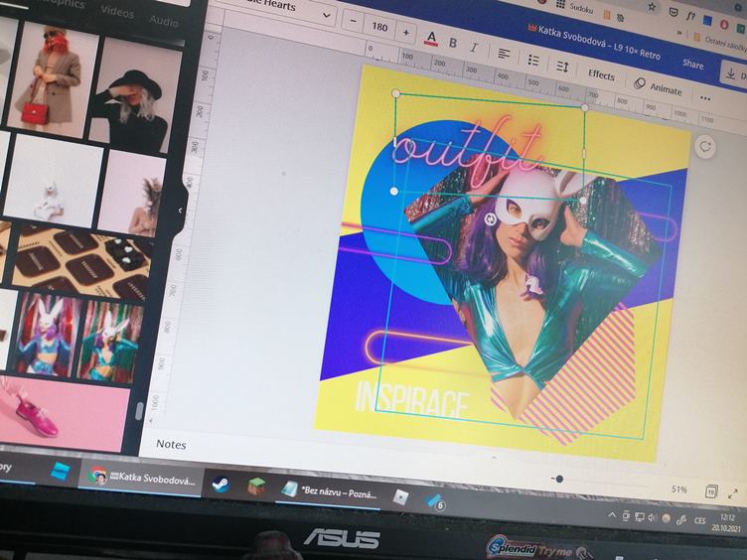The width and height of the screenshot is (747, 560).
Task: Edit the font size value 180
Action: click(x=379, y=27)
